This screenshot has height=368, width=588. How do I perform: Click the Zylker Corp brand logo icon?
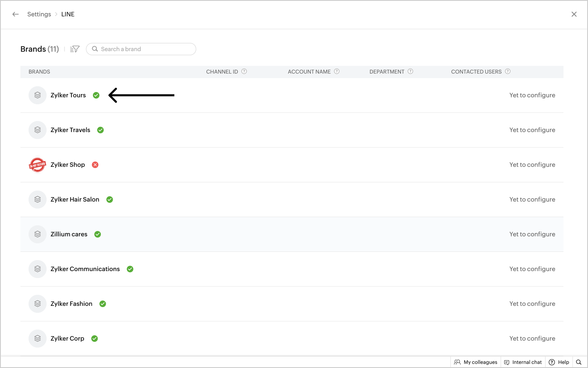38,339
